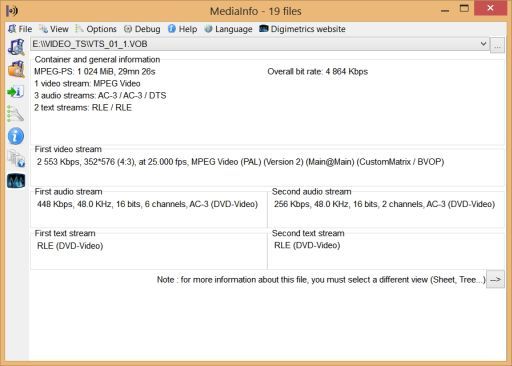
Task: Click the '1 video stream: MPEG Video' line
Action: 87,84
